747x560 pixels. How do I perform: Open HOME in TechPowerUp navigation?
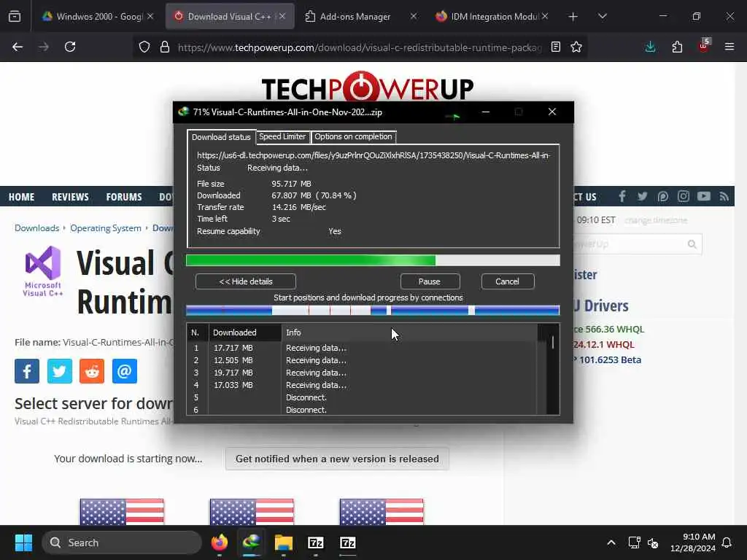21,197
